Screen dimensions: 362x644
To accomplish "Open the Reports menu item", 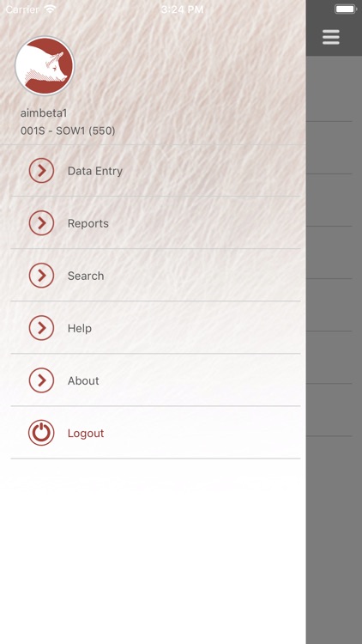I will coord(155,223).
